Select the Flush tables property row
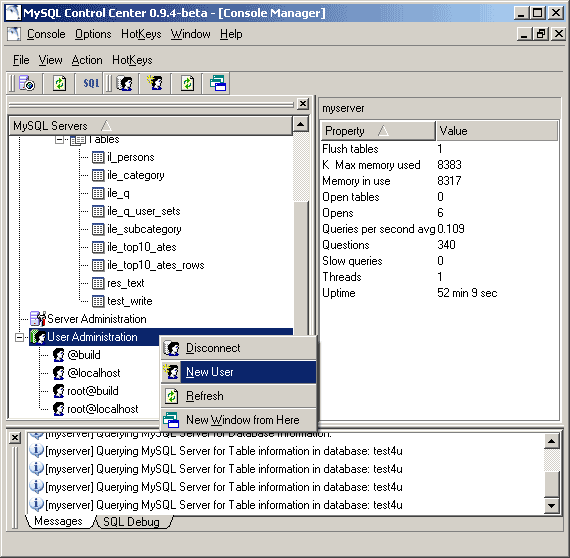Screen dimensions: 570x558 439,149
